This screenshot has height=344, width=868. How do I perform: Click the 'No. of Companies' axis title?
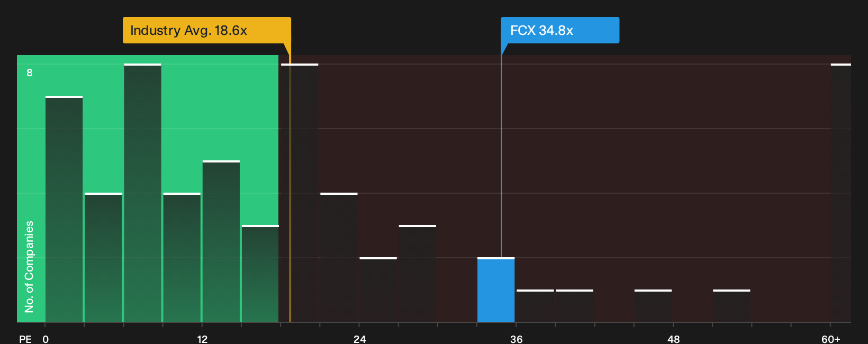click(x=29, y=266)
